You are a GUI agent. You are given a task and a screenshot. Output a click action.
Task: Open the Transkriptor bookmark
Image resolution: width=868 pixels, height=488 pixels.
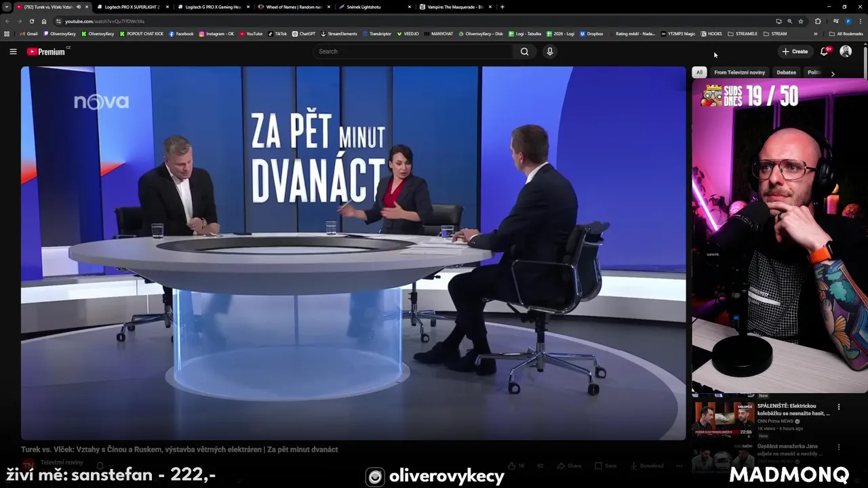pos(377,33)
